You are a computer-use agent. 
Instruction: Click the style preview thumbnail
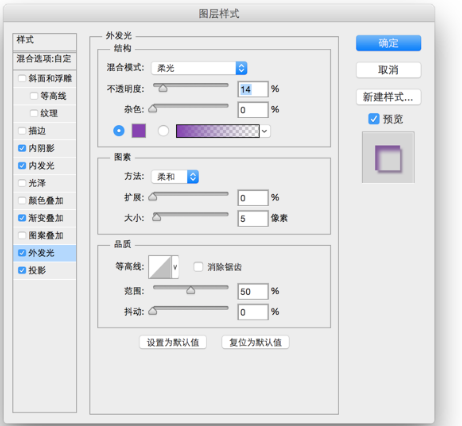(x=388, y=157)
